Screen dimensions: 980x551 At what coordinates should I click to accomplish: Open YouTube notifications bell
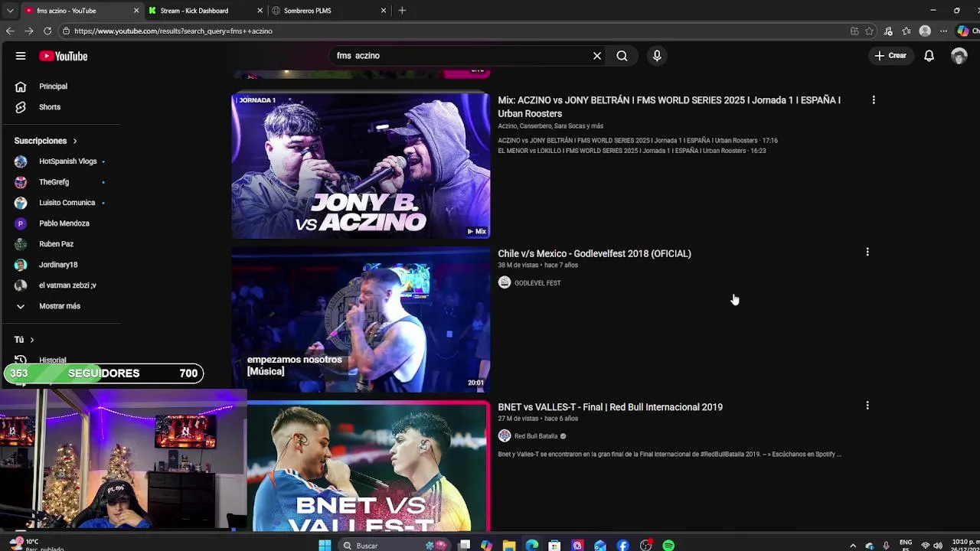[x=929, y=56]
